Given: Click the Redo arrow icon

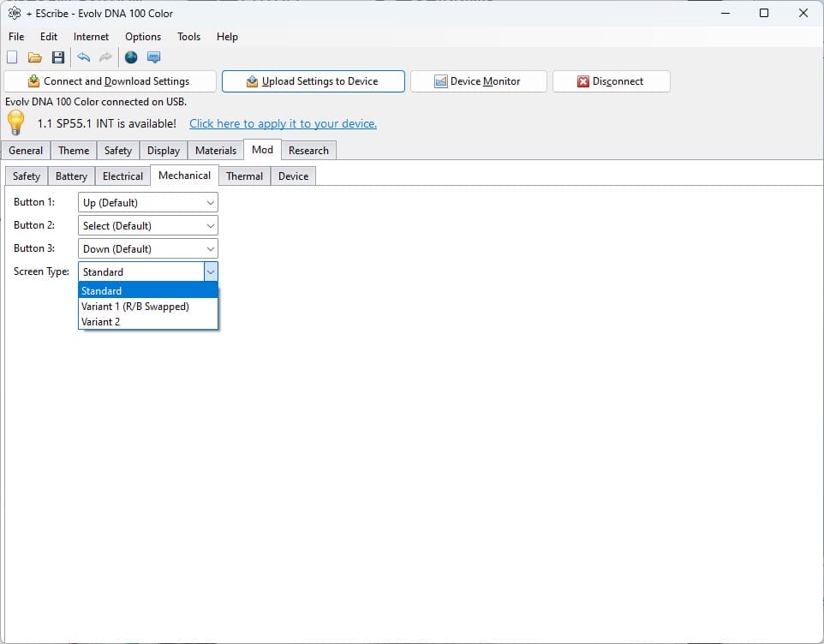Looking at the screenshot, I should pos(104,57).
